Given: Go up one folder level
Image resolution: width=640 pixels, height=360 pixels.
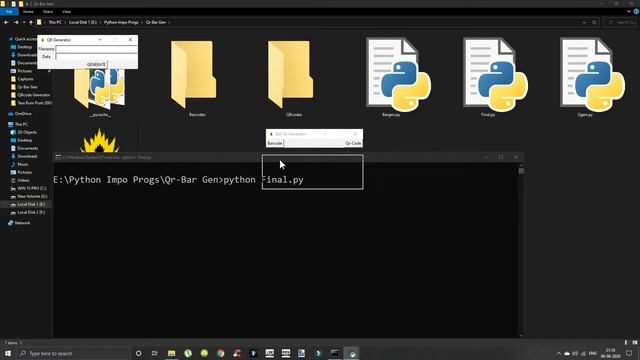Looking at the screenshot, I should click(31, 22).
